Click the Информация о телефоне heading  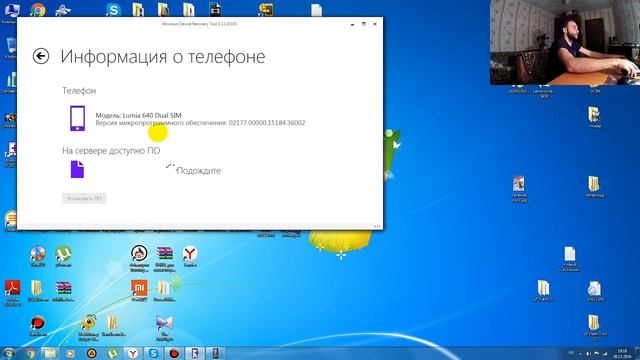coord(163,56)
